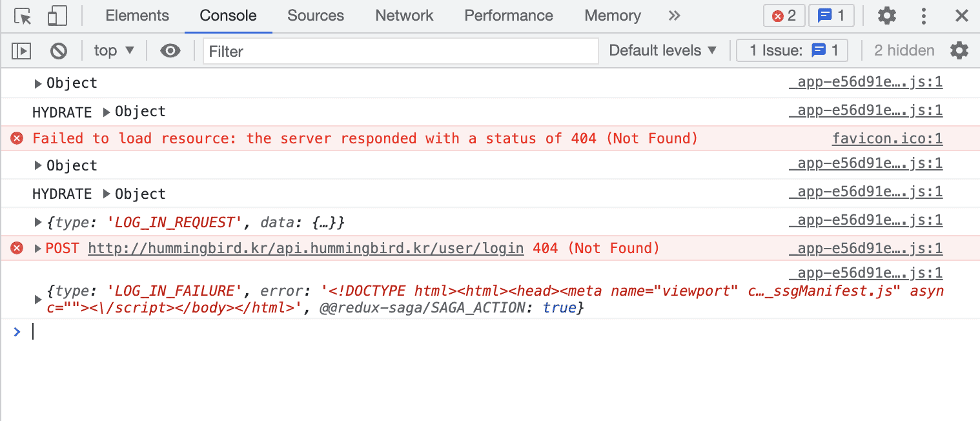Open DevTools settings gear in top bar

(x=887, y=16)
